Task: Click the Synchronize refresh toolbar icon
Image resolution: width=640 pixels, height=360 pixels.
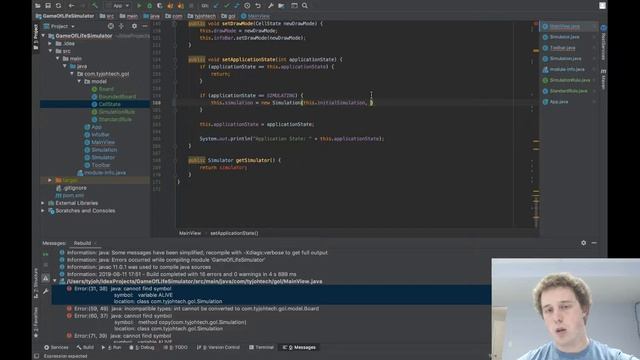Action: (58, 6)
